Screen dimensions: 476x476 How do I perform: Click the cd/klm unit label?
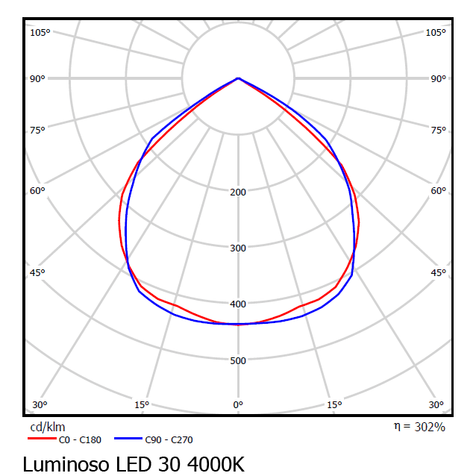pyautogui.click(x=47, y=427)
